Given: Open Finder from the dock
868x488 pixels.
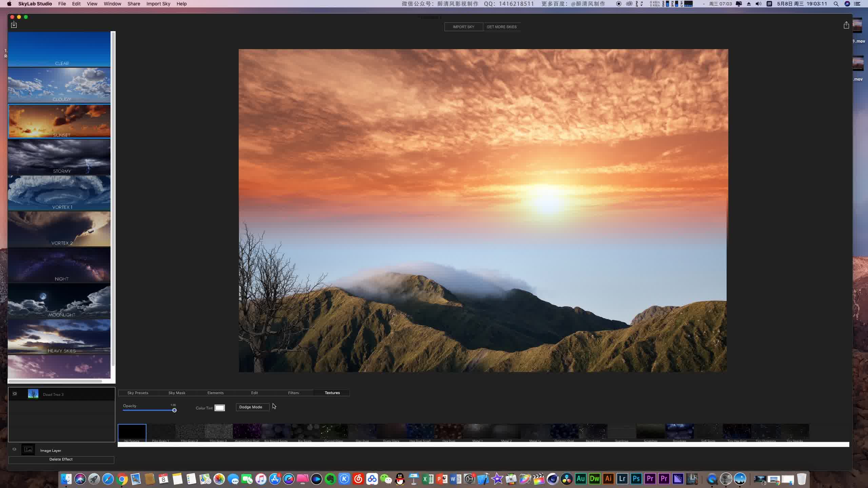Looking at the screenshot, I should click(66, 479).
